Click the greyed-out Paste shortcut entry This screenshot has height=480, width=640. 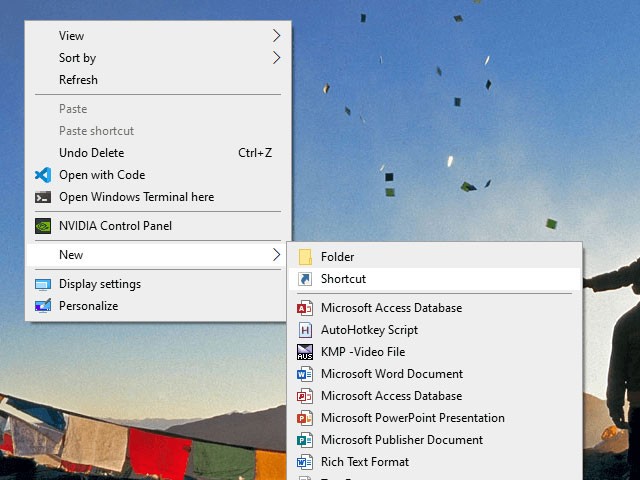point(96,131)
